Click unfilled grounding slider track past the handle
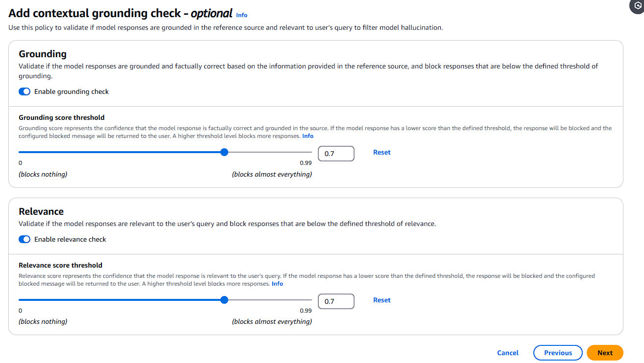644x363 pixels. click(x=270, y=152)
